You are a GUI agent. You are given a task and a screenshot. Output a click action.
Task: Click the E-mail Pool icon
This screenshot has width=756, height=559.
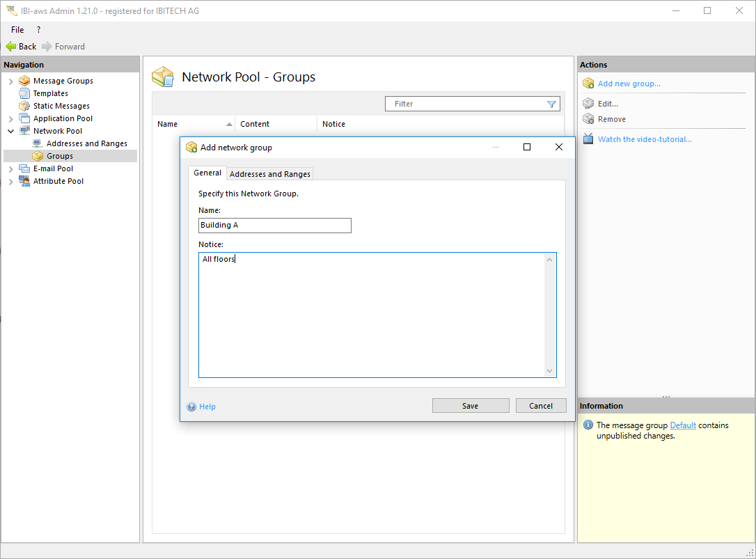point(24,168)
